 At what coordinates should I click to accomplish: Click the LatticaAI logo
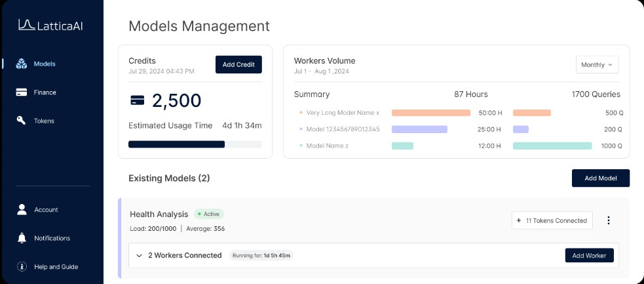(x=50, y=25)
